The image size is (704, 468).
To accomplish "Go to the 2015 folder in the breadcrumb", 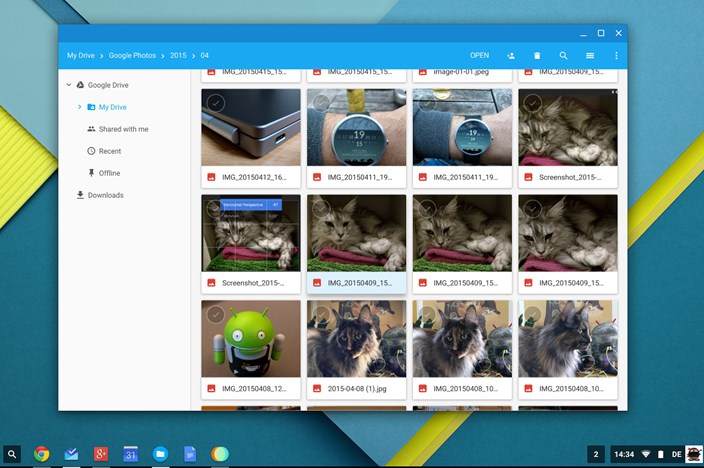I will pyautogui.click(x=178, y=55).
